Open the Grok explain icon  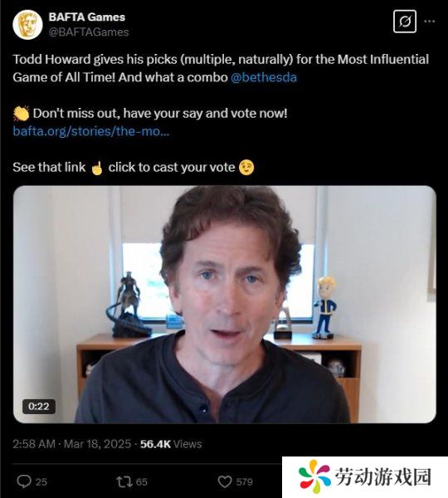pyautogui.click(x=405, y=22)
